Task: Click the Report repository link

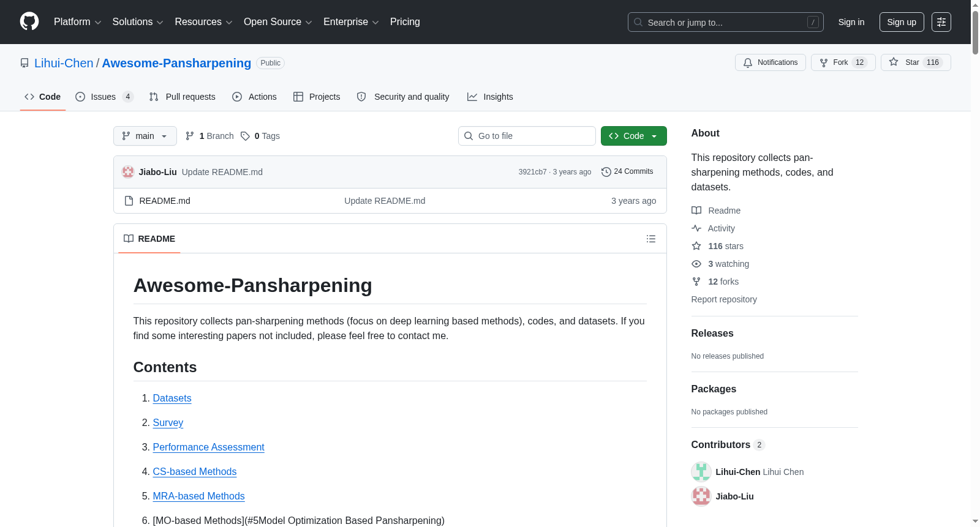Action: point(724,299)
